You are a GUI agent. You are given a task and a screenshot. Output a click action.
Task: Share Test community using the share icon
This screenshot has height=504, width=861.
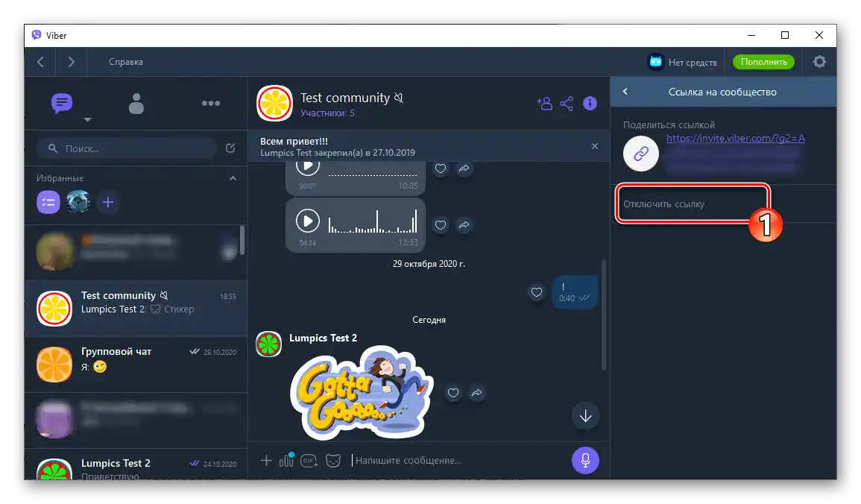pyautogui.click(x=567, y=104)
